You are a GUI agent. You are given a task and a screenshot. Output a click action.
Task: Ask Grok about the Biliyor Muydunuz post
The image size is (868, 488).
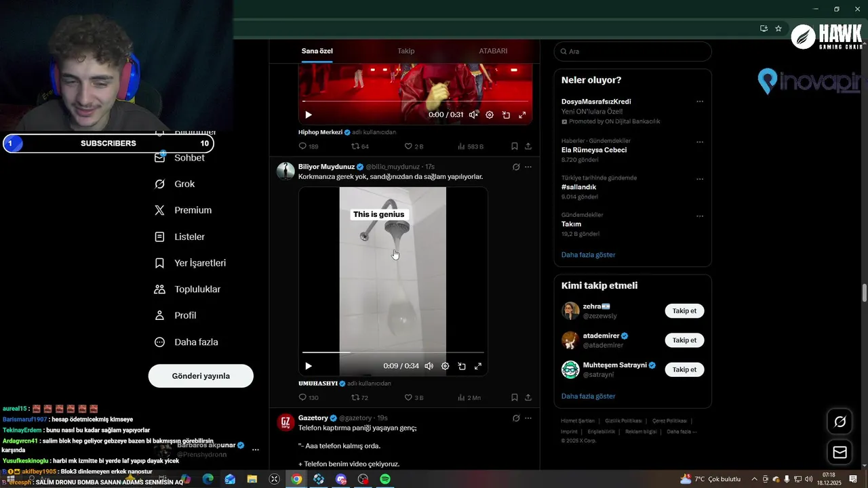[x=516, y=167]
